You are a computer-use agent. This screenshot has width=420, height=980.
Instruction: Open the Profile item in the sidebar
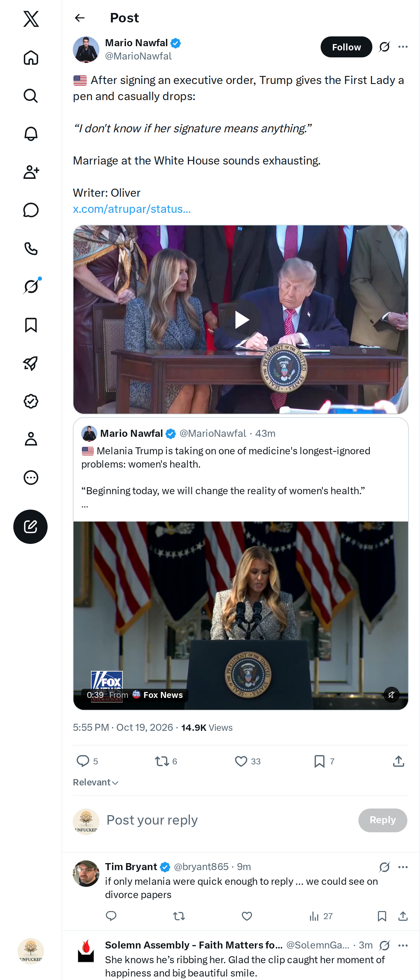pos(31,439)
